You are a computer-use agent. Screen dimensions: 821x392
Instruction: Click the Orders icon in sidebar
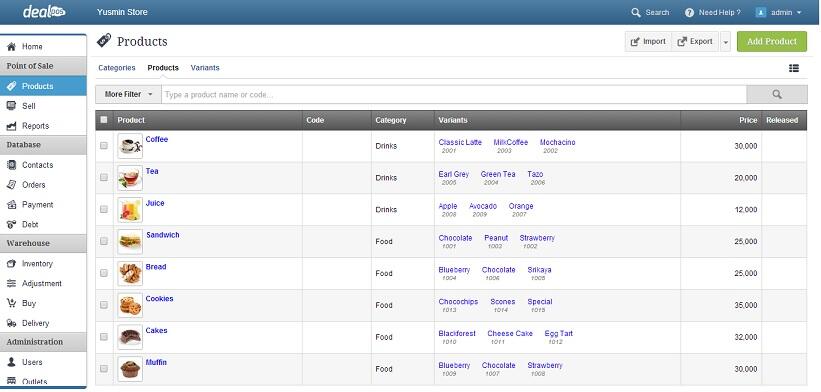click(x=11, y=185)
